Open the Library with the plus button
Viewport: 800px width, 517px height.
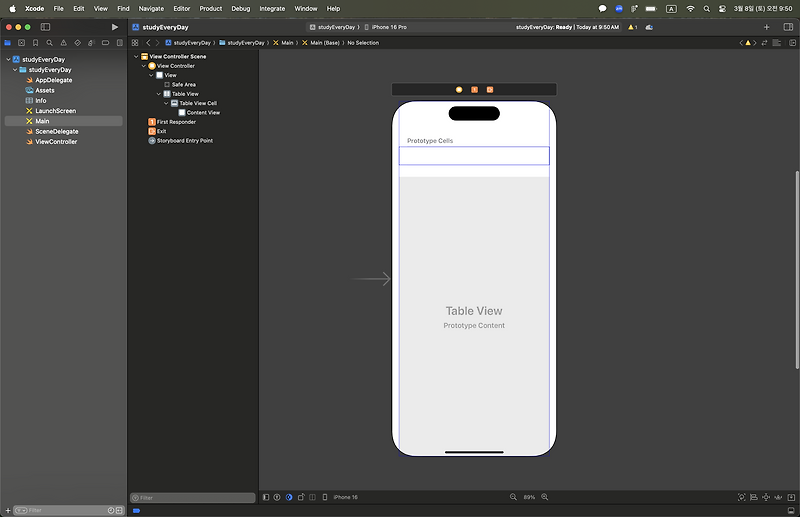click(x=767, y=27)
